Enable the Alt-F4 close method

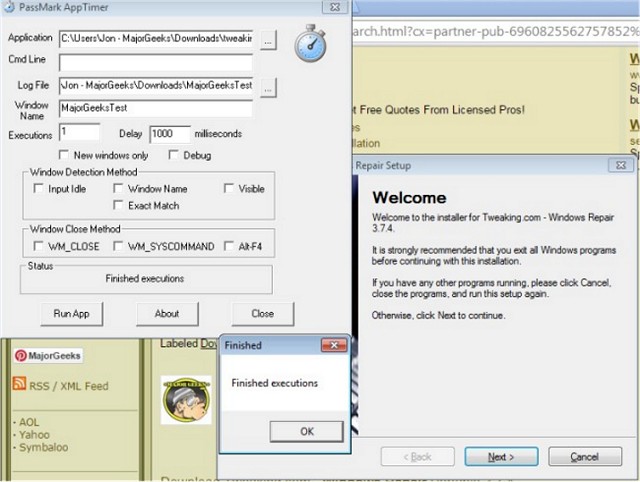229,246
